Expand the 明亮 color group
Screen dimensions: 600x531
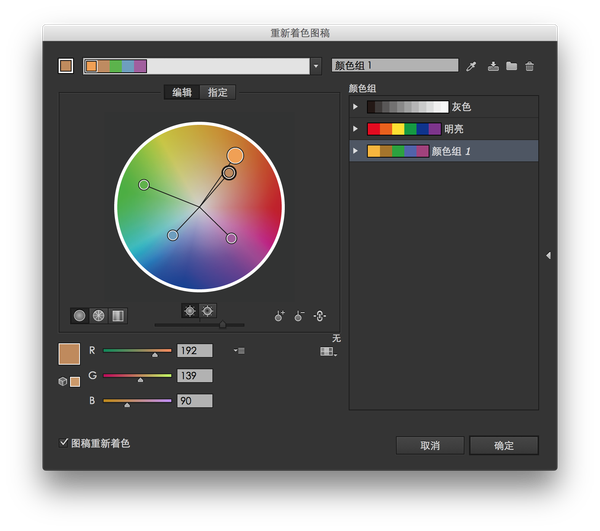click(x=356, y=128)
